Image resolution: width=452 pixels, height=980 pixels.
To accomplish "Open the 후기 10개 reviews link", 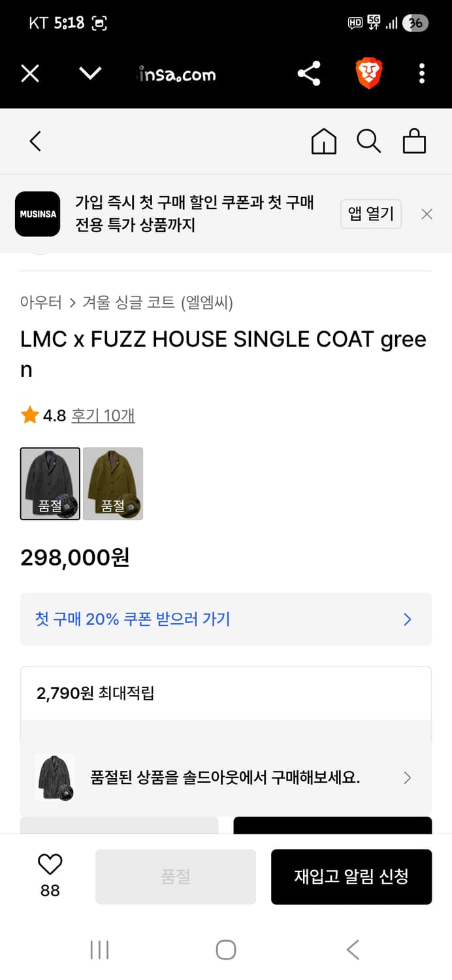I will click(x=102, y=416).
